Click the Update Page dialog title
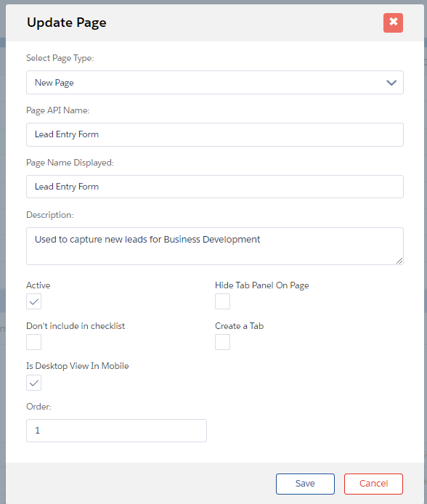 tap(67, 23)
